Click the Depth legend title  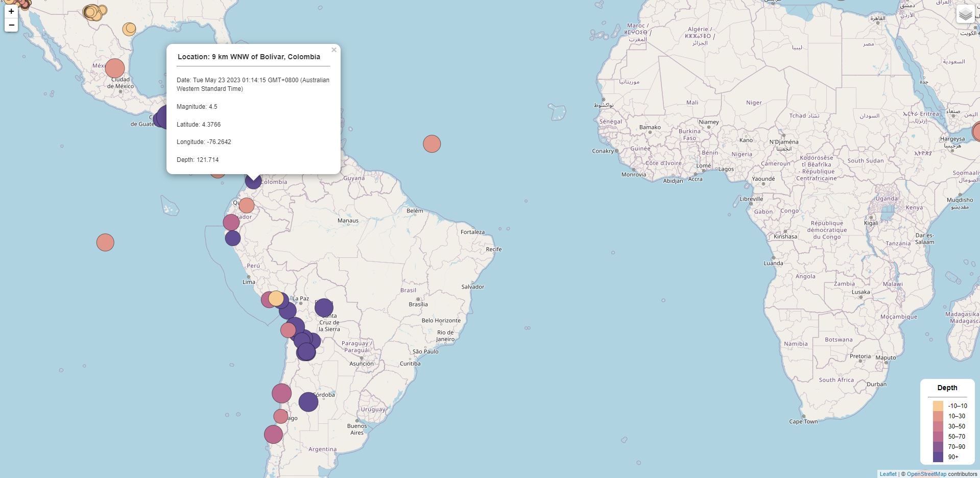(947, 388)
